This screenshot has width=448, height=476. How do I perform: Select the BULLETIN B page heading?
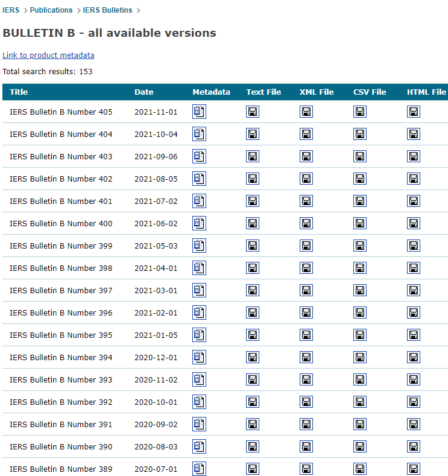tap(109, 33)
